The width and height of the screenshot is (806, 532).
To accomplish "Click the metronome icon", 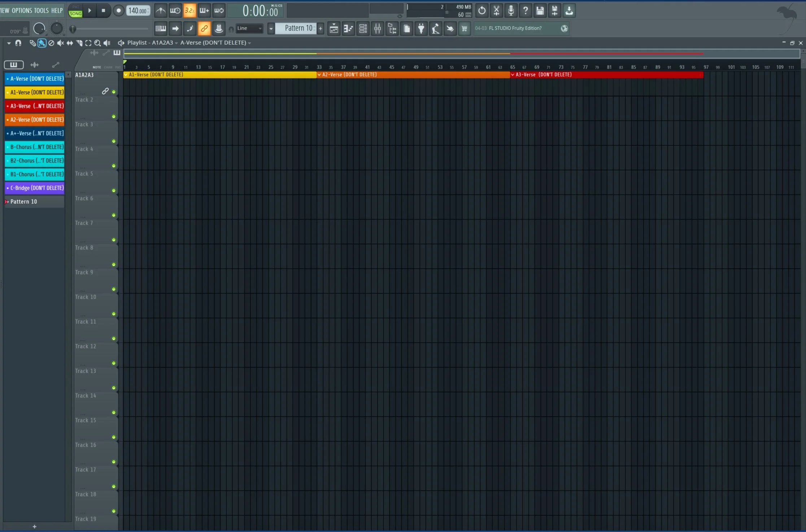I will tap(161, 10).
